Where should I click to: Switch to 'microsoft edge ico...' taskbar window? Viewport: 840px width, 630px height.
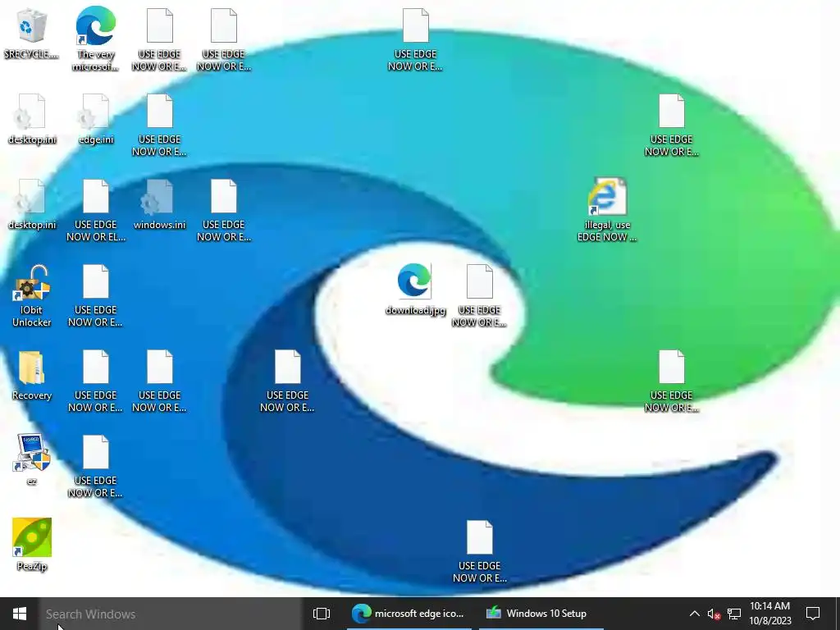(x=409, y=614)
